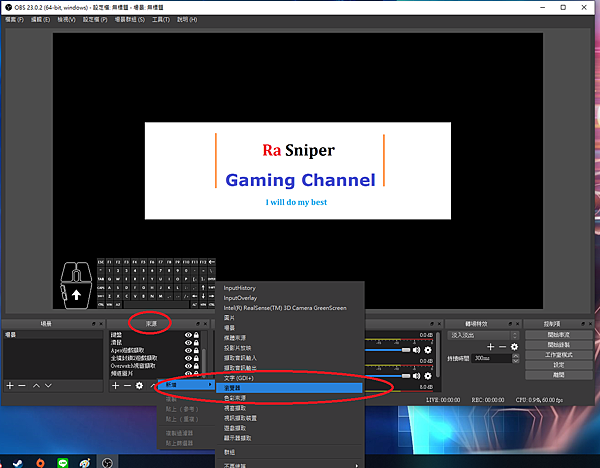This screenshot has width=600, height=468.
Task: Open the 工具(T) menu in the menu bar
Action: coord(187,19)
